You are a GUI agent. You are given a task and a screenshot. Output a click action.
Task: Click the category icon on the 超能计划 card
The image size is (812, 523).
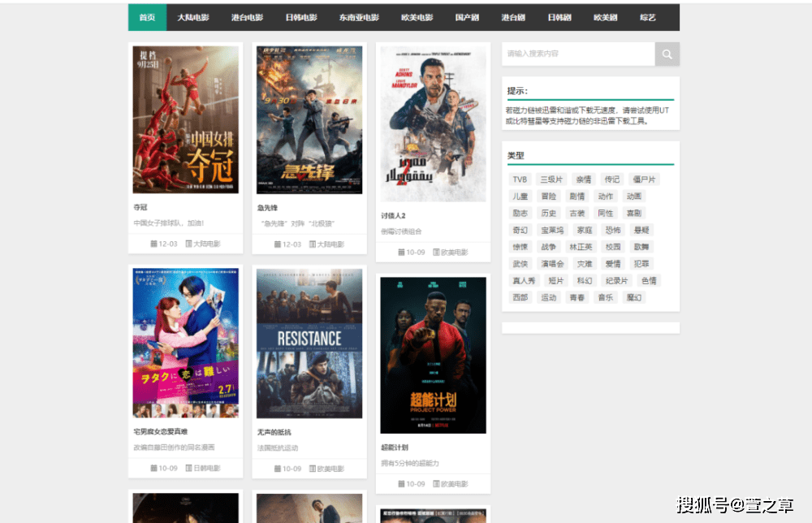[436, 484]
